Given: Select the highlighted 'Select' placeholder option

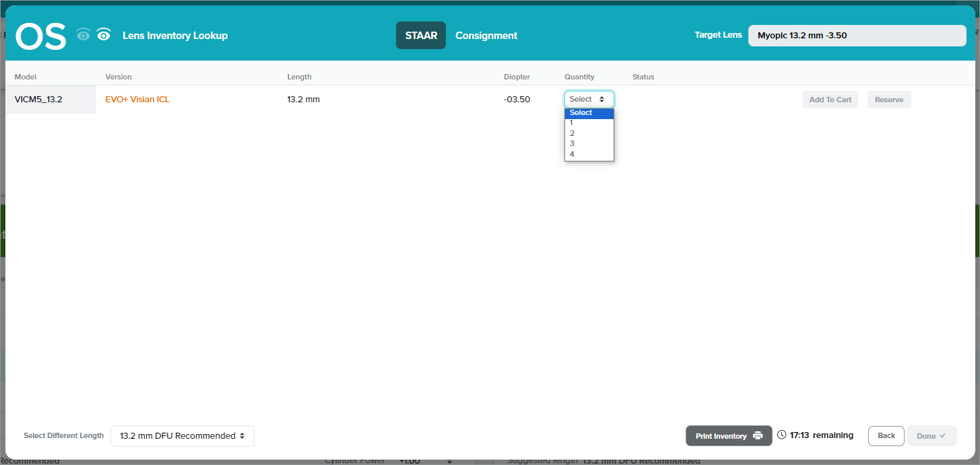Looking at the screenshot, I should 588,113.
